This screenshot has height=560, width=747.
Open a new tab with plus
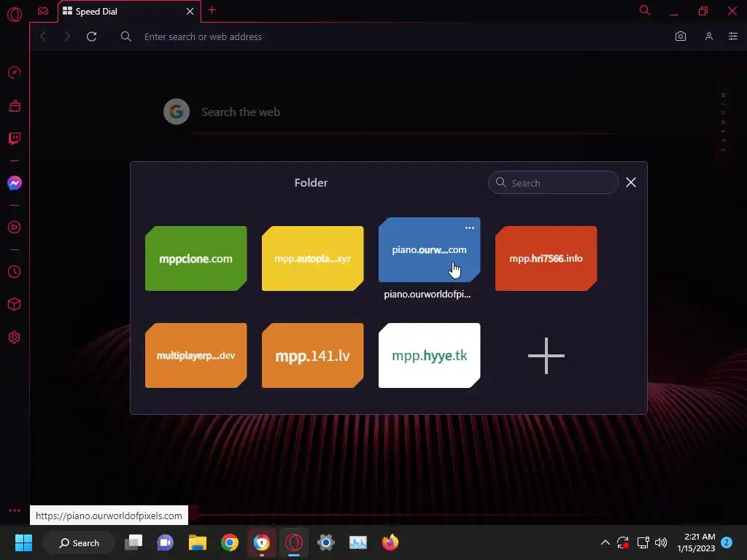click(x=212, y=10)
